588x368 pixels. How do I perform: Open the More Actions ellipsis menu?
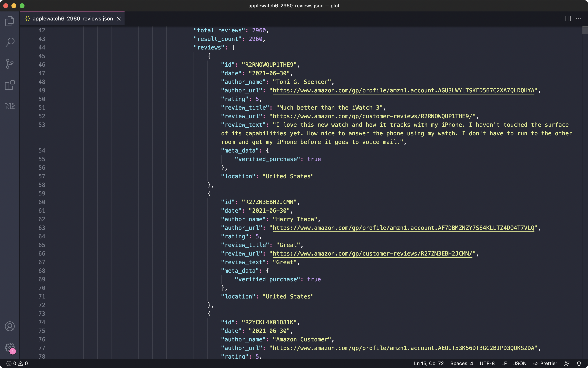(x=579, y=19)
